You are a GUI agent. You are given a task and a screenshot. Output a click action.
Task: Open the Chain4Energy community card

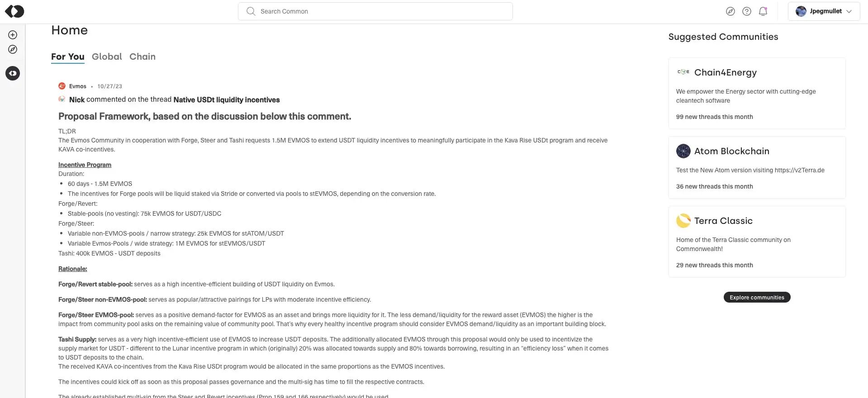click(757, 93)
